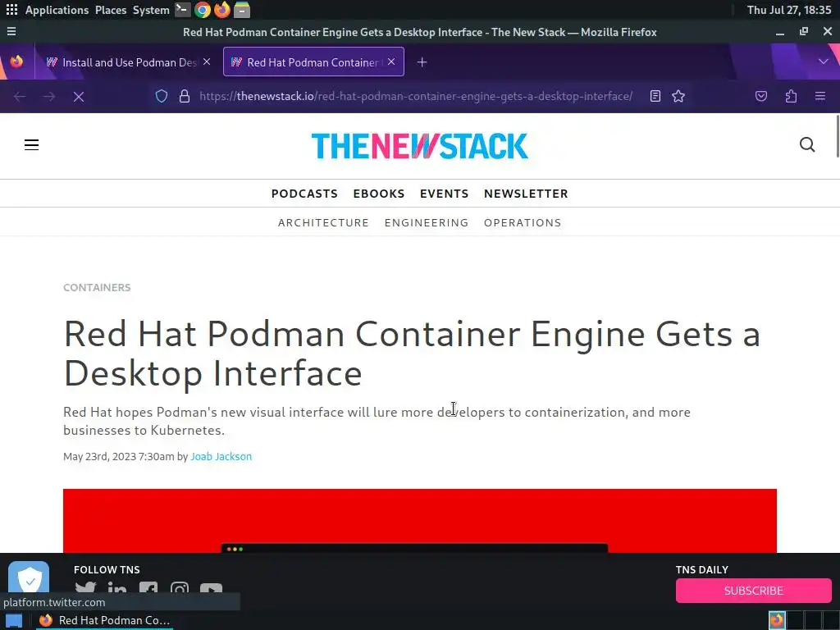
Task: Bookmark this page with the star
Action: point(678,97)
